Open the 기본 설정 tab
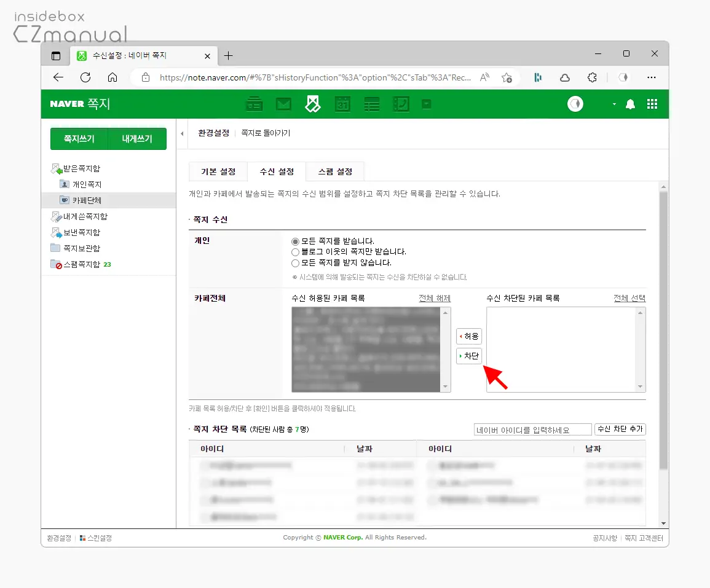Screen dimensions: 710x588 (x=218, y=171)
